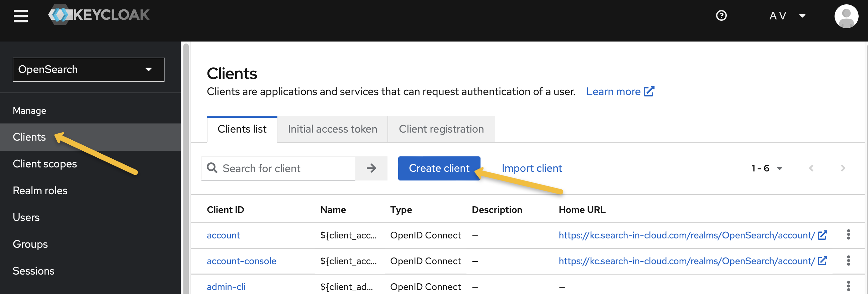
Task: Click the Name column header
Action: (333, 210)
